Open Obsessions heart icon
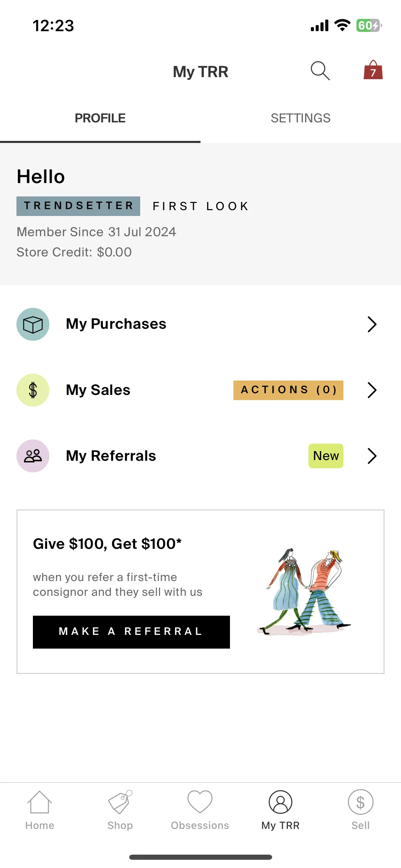Screen dimensions: 401x868 click(200, 810)
